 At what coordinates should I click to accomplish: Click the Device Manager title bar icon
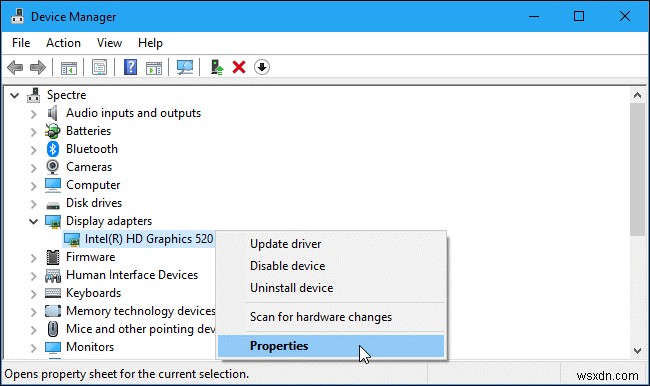(17, 17)
